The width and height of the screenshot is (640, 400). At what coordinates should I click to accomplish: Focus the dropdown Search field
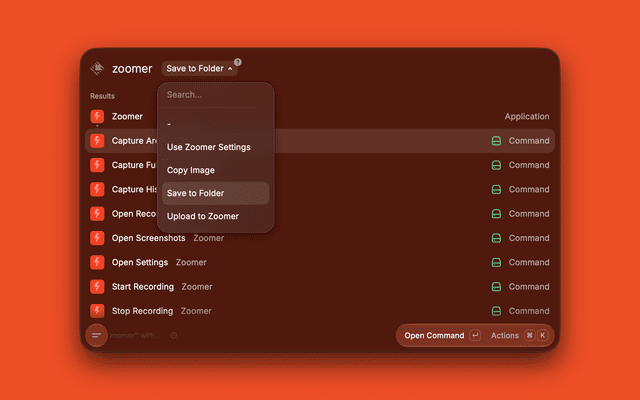pos(216,95)
